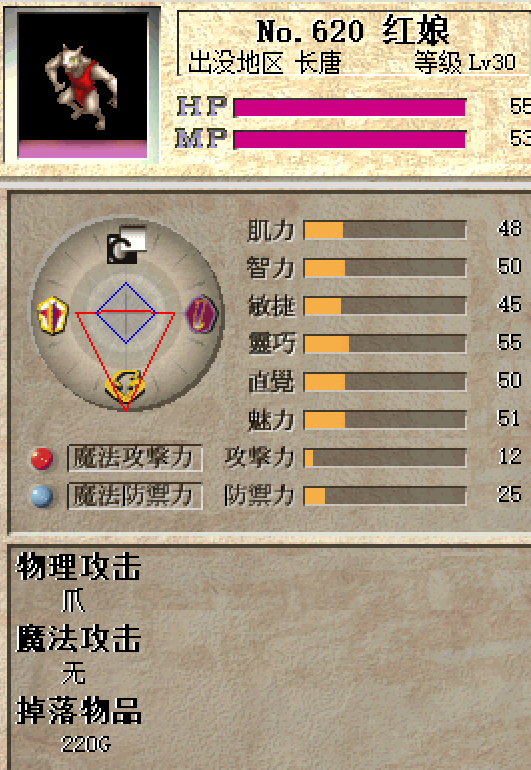Click the blue diamond in the radar chart
Viewport: 531px width, 770px height.
(126, 313)
